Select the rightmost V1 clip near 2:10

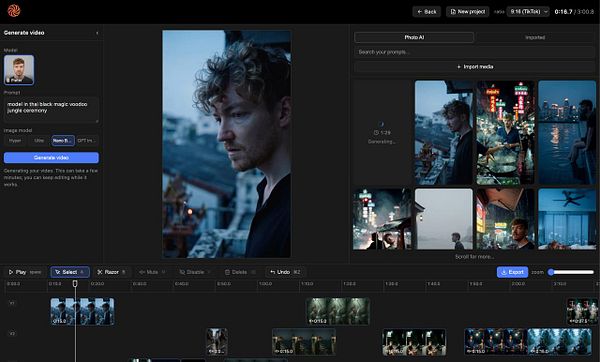click(x=582, y=311)
